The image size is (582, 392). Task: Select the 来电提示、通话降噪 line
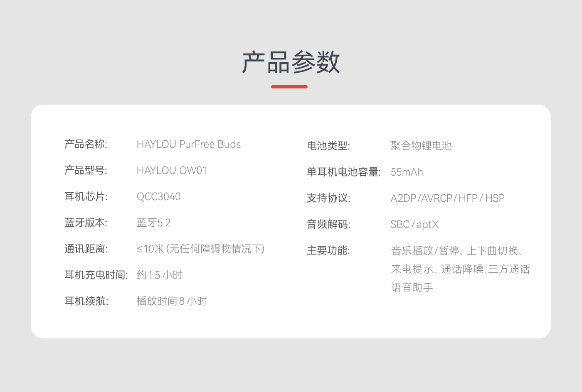[461, 269]
